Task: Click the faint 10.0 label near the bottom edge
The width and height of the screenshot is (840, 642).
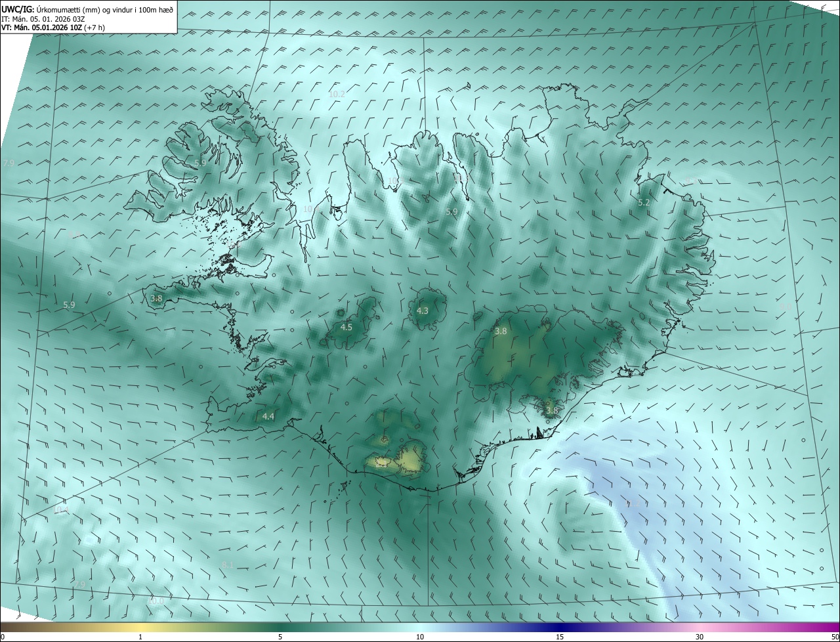Action: tap(156, 601)
